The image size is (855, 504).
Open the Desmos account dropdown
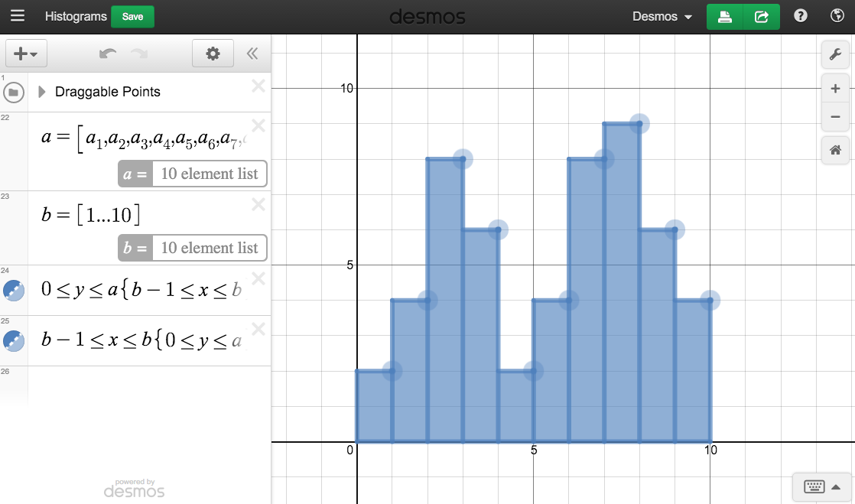[x=662, y=17]
